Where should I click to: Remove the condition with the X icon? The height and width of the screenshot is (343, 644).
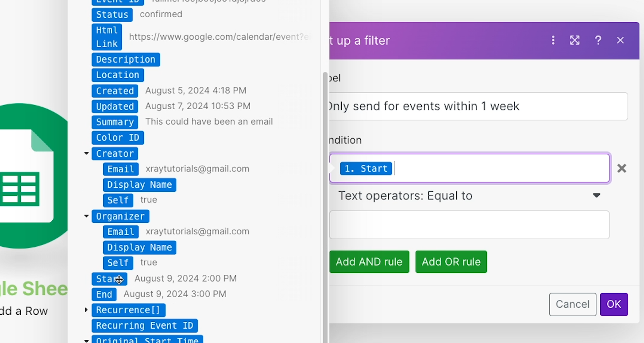621,168
